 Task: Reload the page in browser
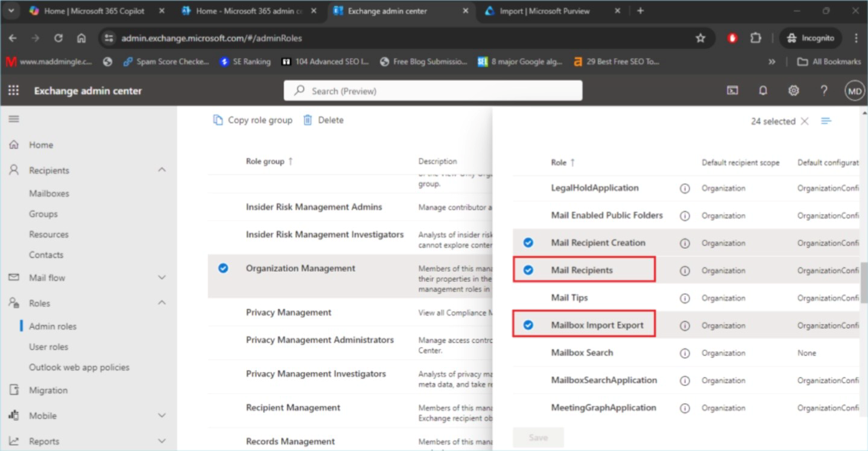tap(58, 38)
